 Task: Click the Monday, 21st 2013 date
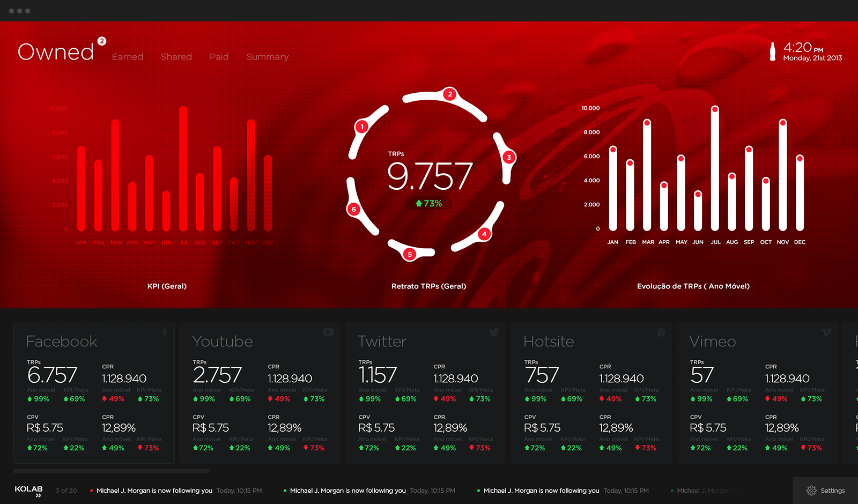click(x=812, y=58)
